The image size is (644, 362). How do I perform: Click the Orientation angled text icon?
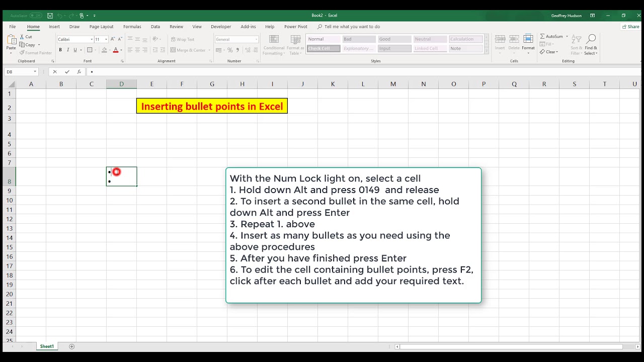[155, 39]
